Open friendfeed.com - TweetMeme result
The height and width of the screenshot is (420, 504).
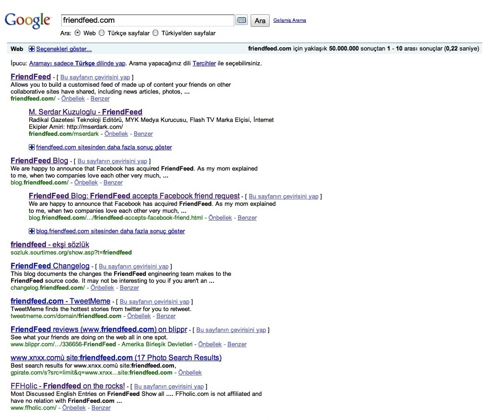(x=60, y=301)
